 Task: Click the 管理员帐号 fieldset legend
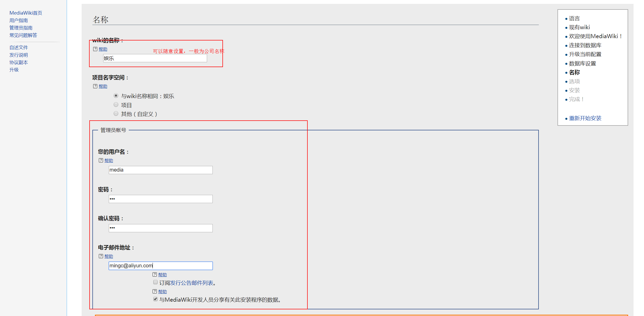(113, 130)
